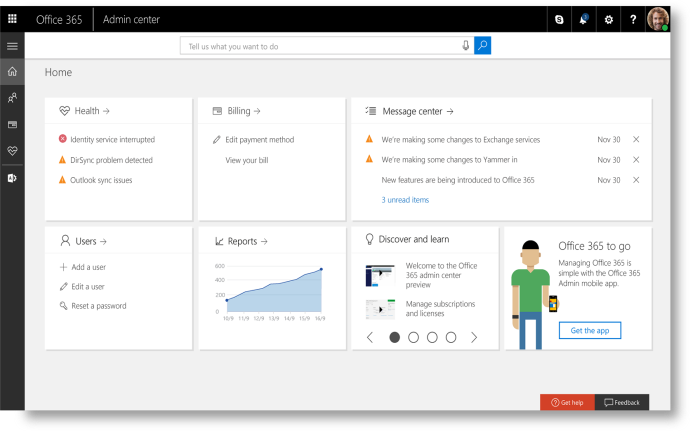
Task: Open the settings gear
Action: [608, 19]
